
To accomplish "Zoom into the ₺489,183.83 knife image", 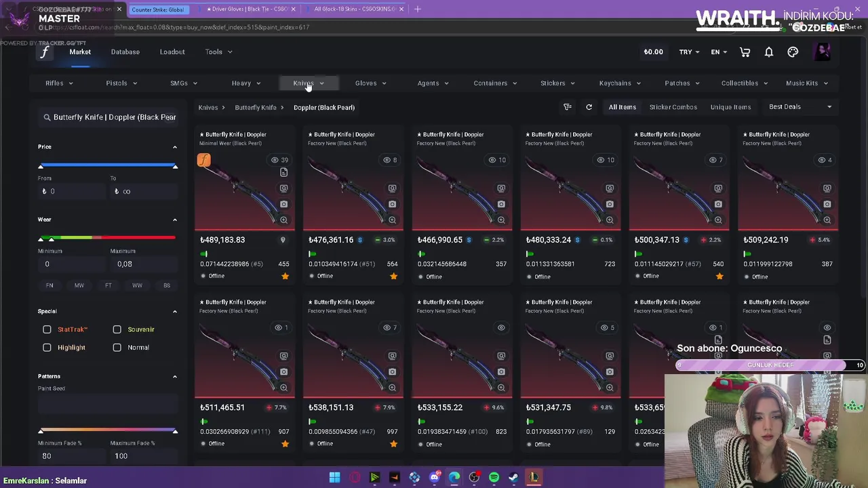I will (x=283, y=220).
